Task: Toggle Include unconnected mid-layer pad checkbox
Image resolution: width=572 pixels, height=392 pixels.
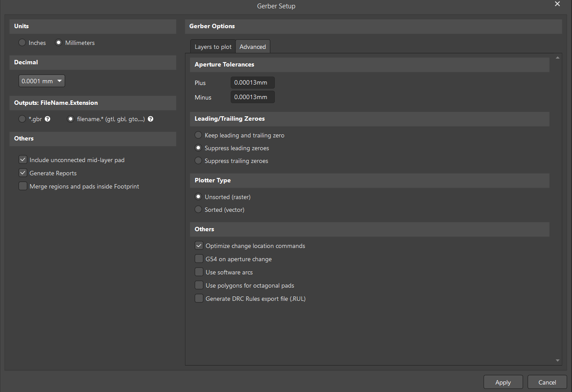Action: point(23,160)
